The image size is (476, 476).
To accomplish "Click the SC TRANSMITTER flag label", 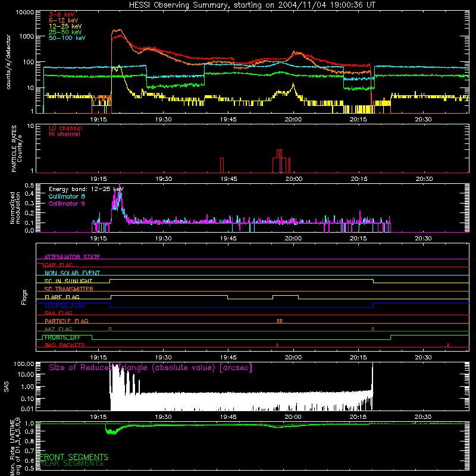I will 69,289.
